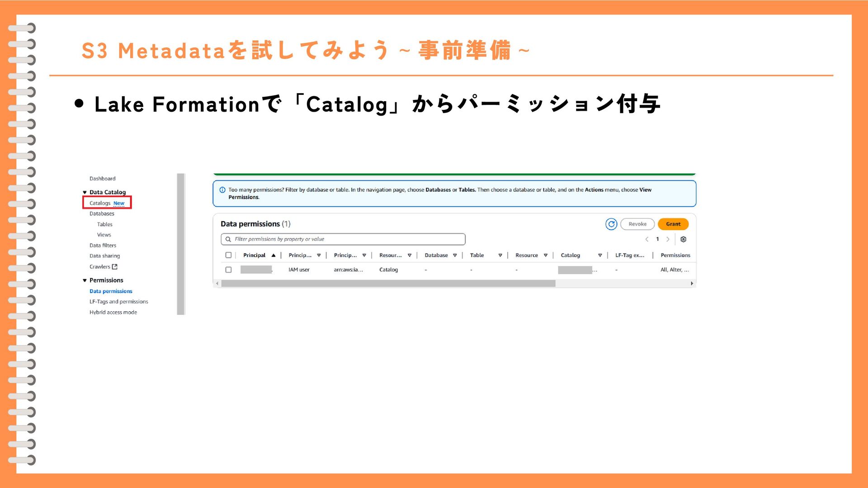Open Data filters in the sidebar
The height and width of the screenshot is (488, 868).
[x=103, y=245]
